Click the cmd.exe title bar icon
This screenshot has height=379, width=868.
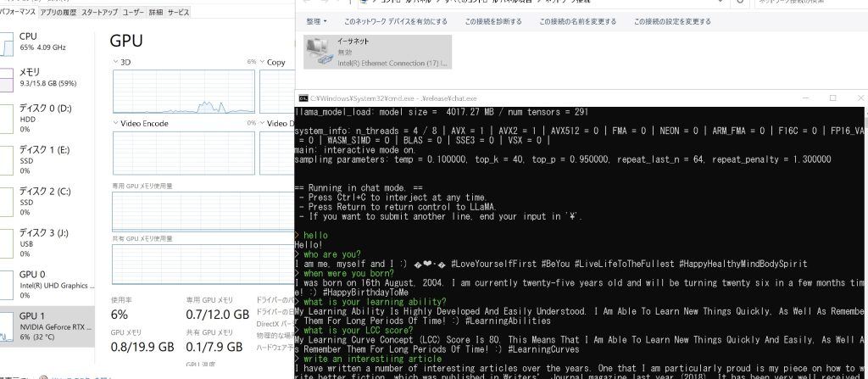pyautogui.click(x=303, y=98)
